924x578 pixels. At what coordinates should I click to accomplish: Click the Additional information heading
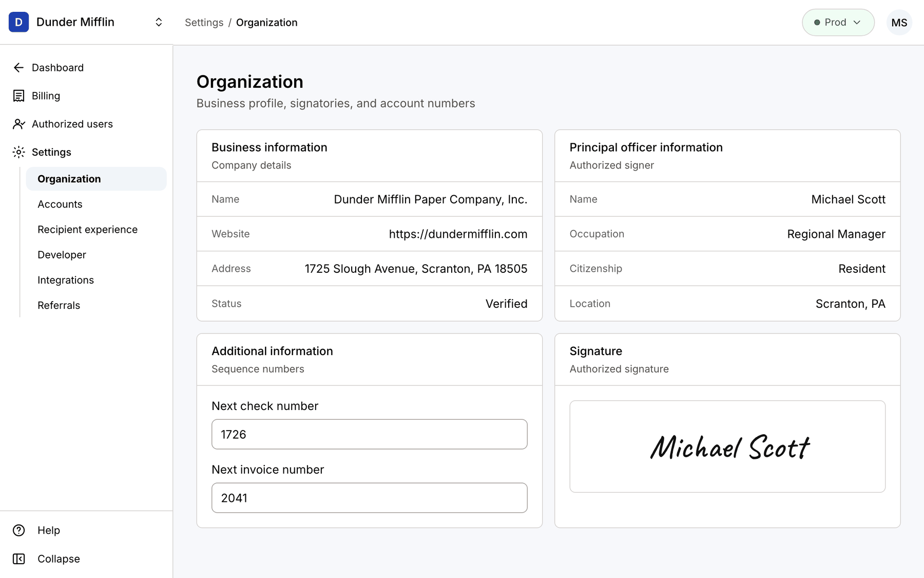click(273, 351)
